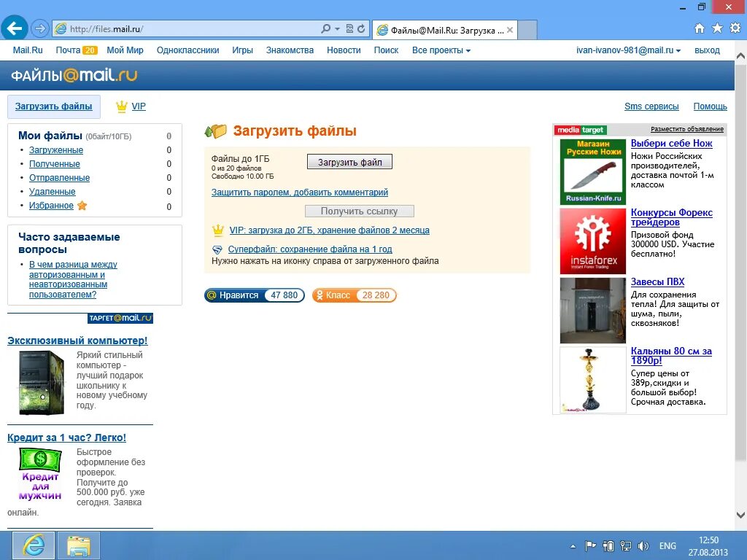Screen dimensions: 747x560
Task: Open the Загруженные files list
Action: [x=56, y=150]
